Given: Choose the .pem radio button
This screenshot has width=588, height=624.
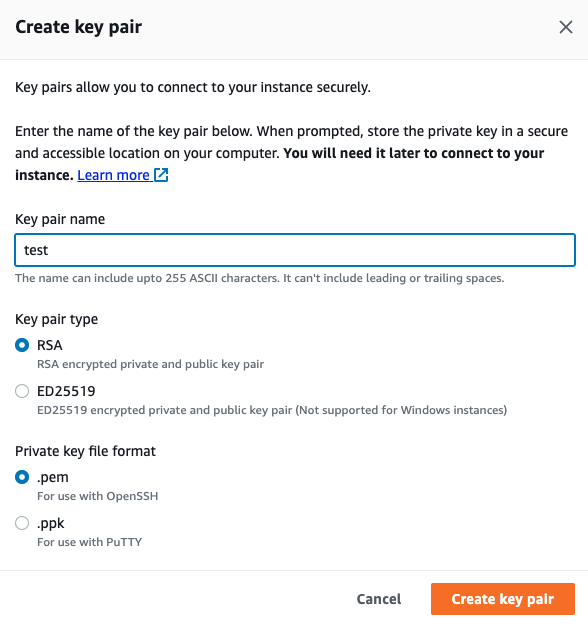Looking at the screenshot, I should click(22, 477).
